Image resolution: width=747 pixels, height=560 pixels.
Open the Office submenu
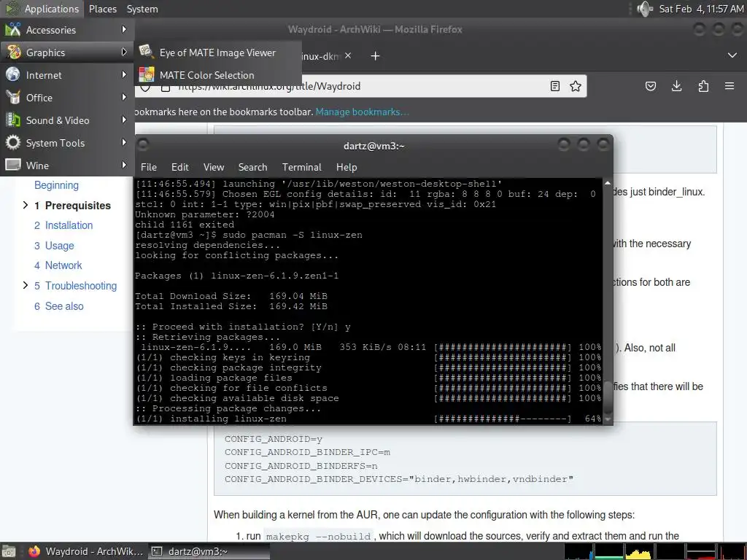click(x=66, y=98)
